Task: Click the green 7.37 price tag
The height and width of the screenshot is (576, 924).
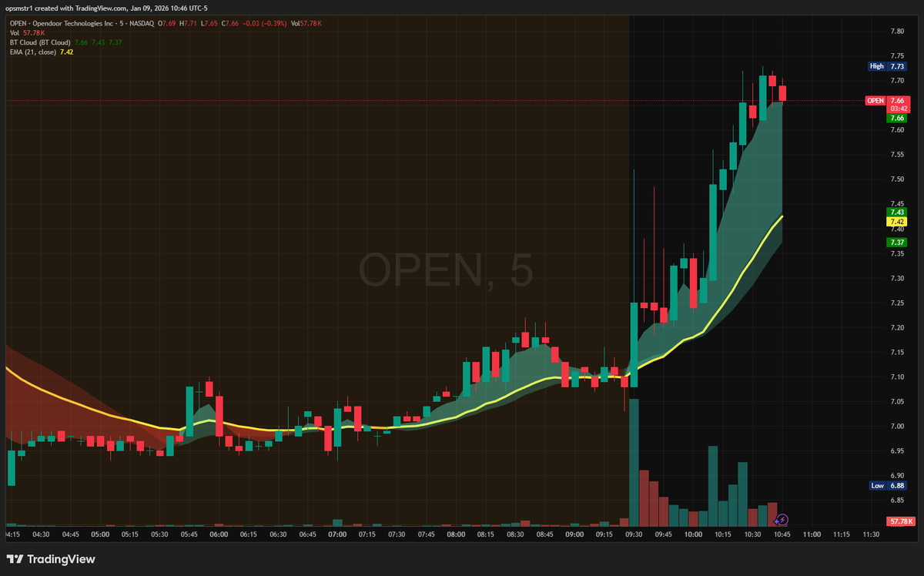Action: point(897,242)
